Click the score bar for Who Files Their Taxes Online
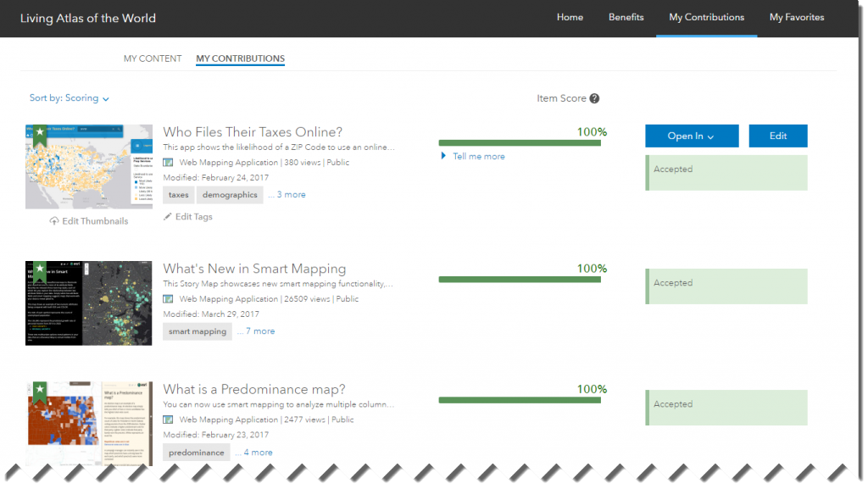The height and width of the screenshot is (489, 868). 520,143
